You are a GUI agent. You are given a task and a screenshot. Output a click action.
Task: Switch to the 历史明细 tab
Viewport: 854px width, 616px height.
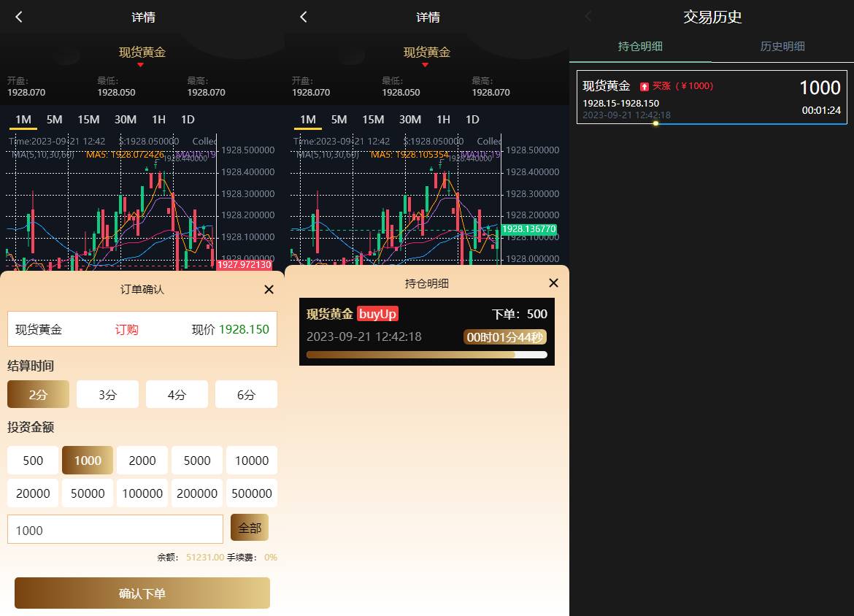pyautogui.click(x=782, y=45)
